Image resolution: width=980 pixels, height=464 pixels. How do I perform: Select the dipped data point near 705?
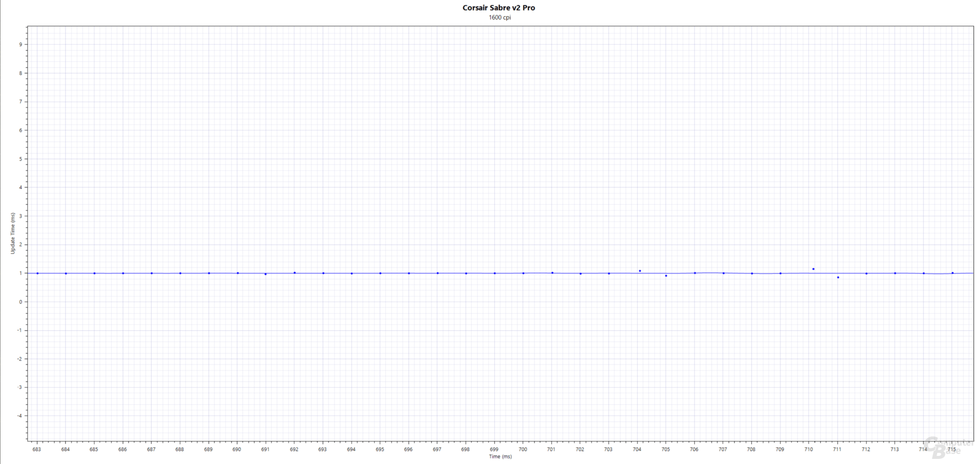tap(666, 276)
